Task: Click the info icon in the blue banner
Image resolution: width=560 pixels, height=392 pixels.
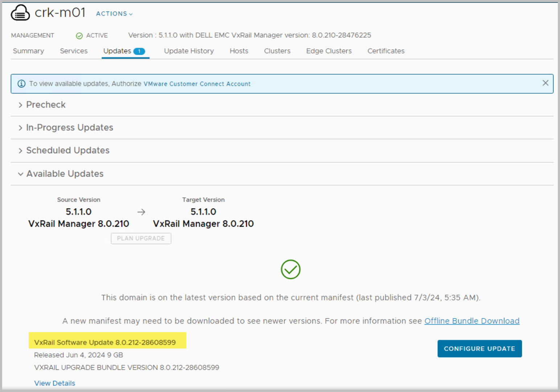Action: [x=21, y=84]
